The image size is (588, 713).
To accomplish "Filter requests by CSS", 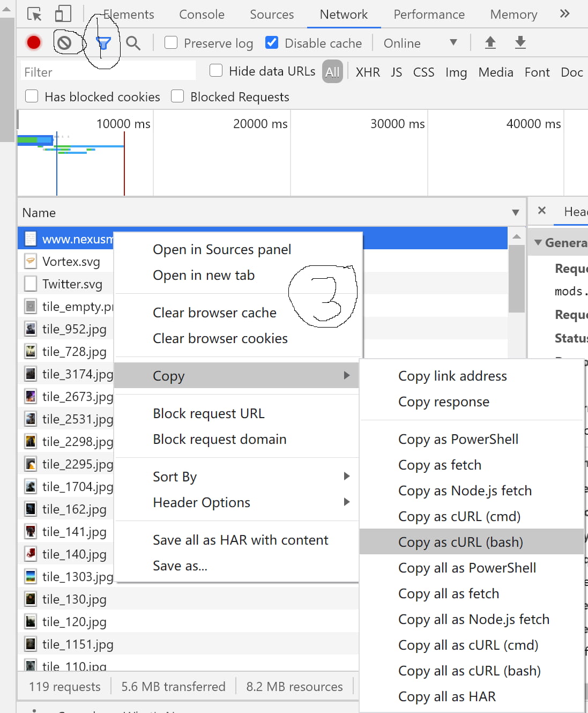I will 423,72.
